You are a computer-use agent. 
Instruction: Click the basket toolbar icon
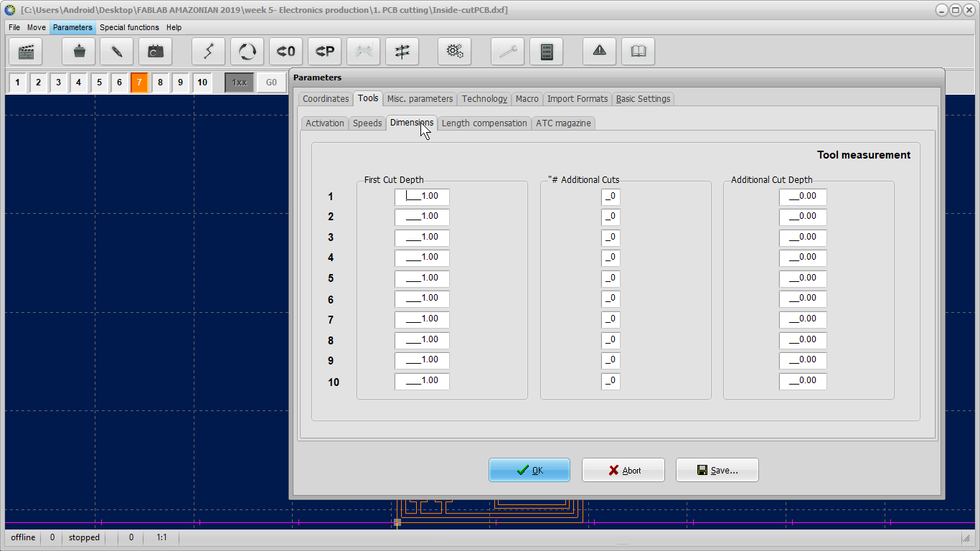pyautogui.click(x=79, y=52)
